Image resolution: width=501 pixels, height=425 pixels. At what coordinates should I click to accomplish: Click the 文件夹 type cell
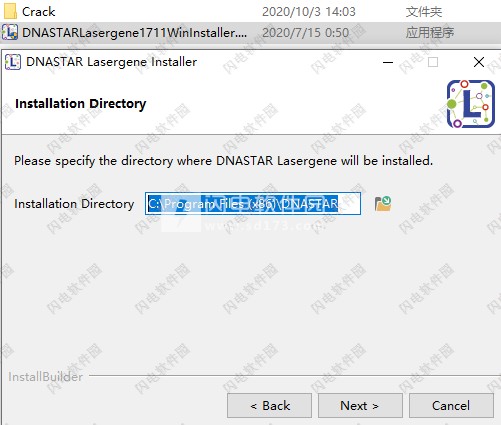[424, 12]
